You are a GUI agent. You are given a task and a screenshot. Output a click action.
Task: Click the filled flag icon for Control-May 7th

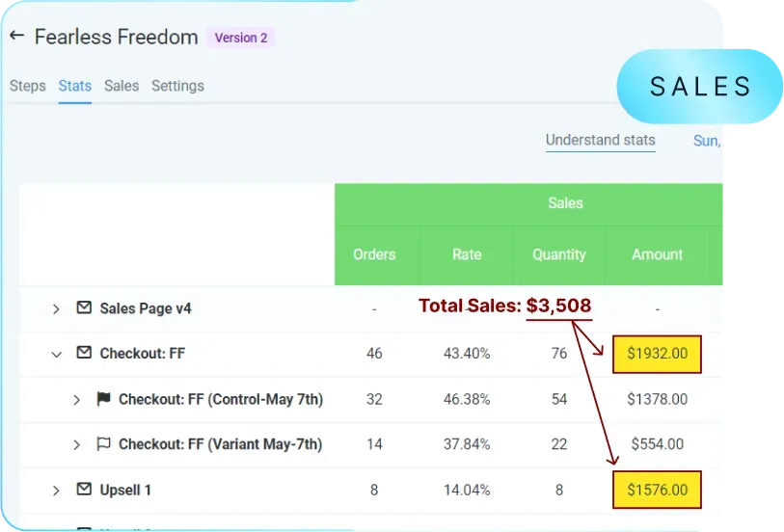tap(103, 398)
